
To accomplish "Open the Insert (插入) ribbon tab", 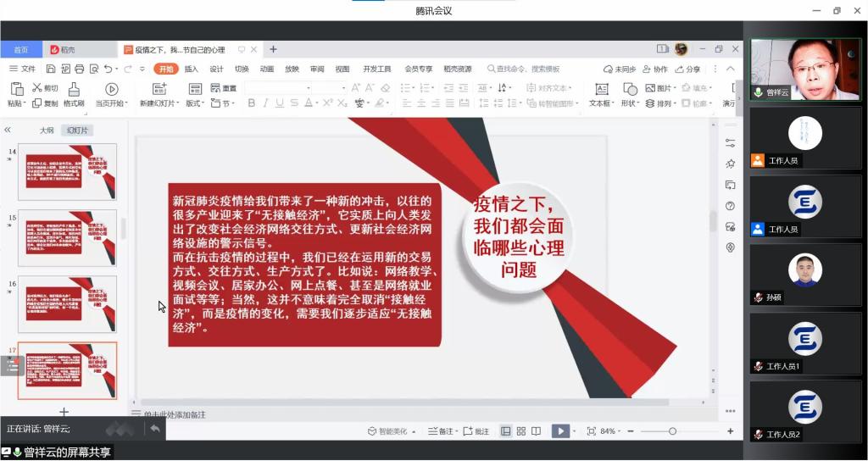I will [x=192, y=69].
